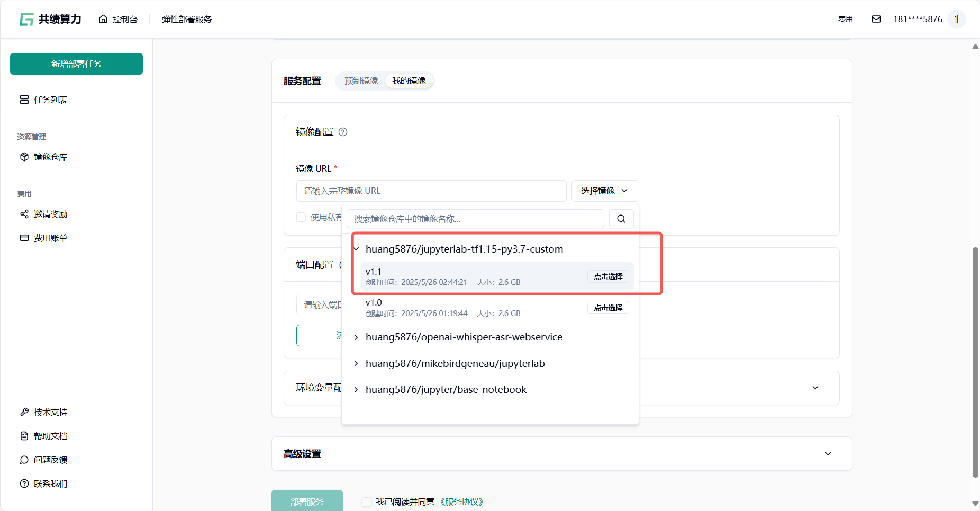
Task: Open 费用账单 billing page
Action: 50,238
